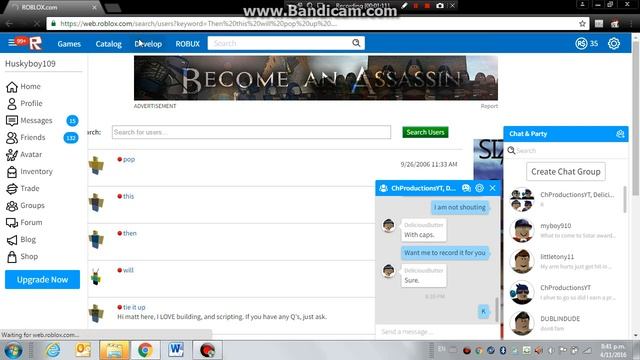Click the Create Chat Group button
The image size is (640, 360).
tap(566, 172)
